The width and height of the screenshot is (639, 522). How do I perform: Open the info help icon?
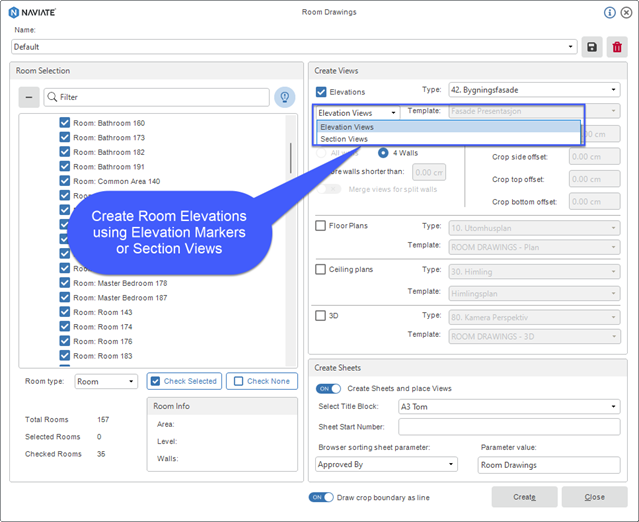click(x=610, y=13)
